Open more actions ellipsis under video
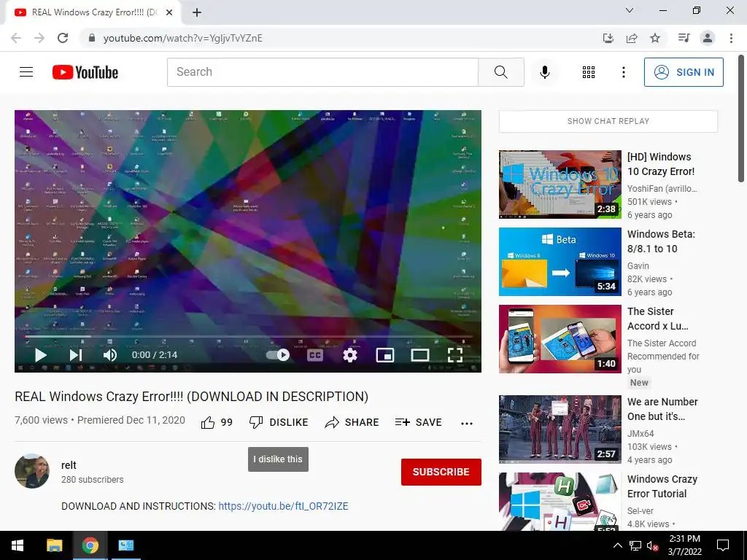The height and width of the screenshot is (560, 747). pyautogui.click(x=467, y=424)
